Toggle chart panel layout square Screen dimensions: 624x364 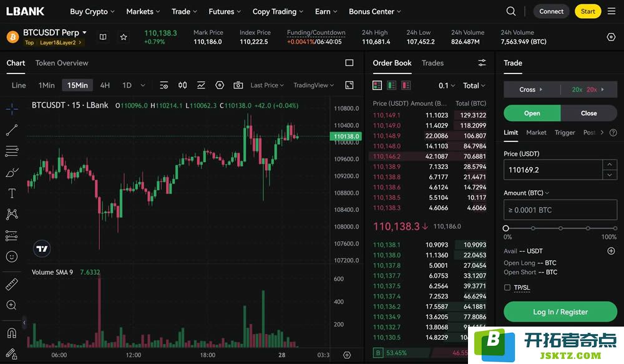click(349, 63)
